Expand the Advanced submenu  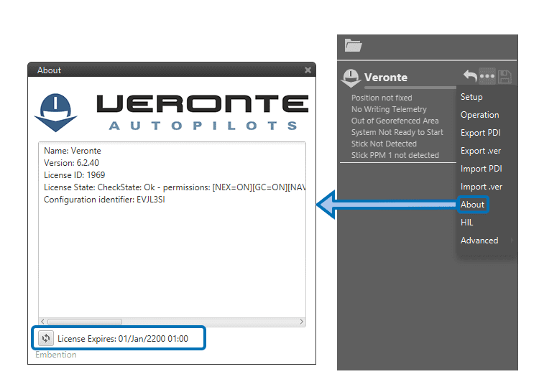point(479,241)
